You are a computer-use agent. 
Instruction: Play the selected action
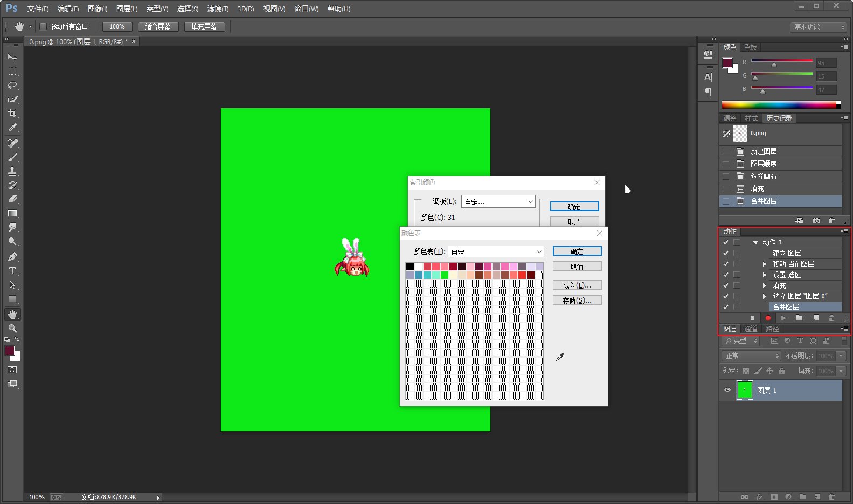783,318
